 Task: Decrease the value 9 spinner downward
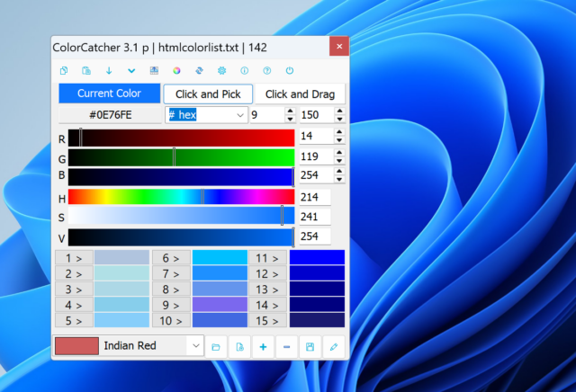click(290, 119)
